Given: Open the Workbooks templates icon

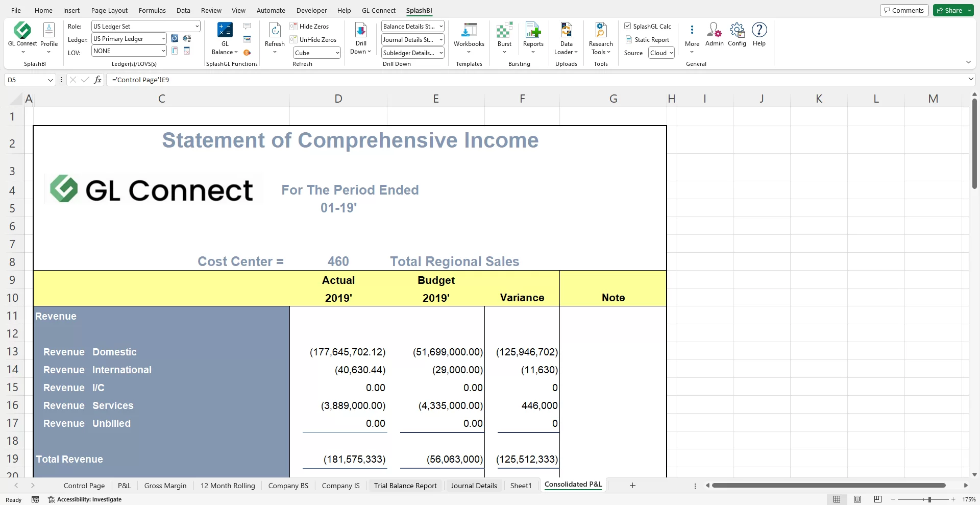Looking at the screenshot, I should [x=469, y=31].
